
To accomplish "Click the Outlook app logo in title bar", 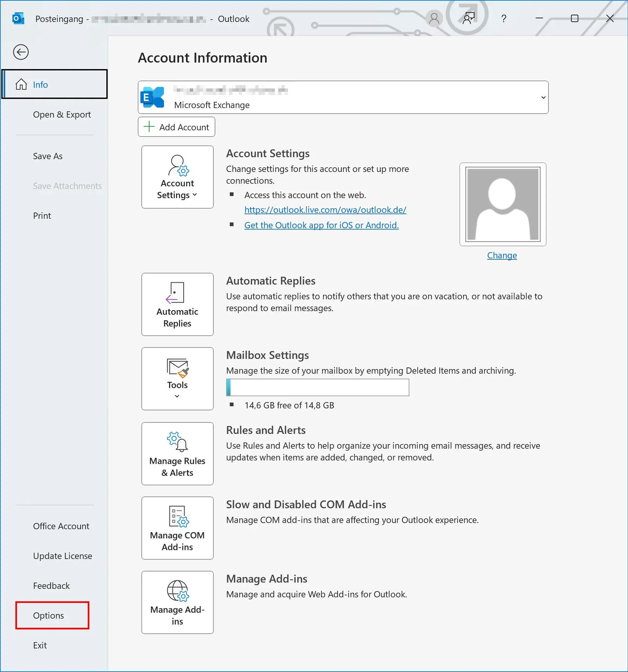I will (x=18, y=19).
